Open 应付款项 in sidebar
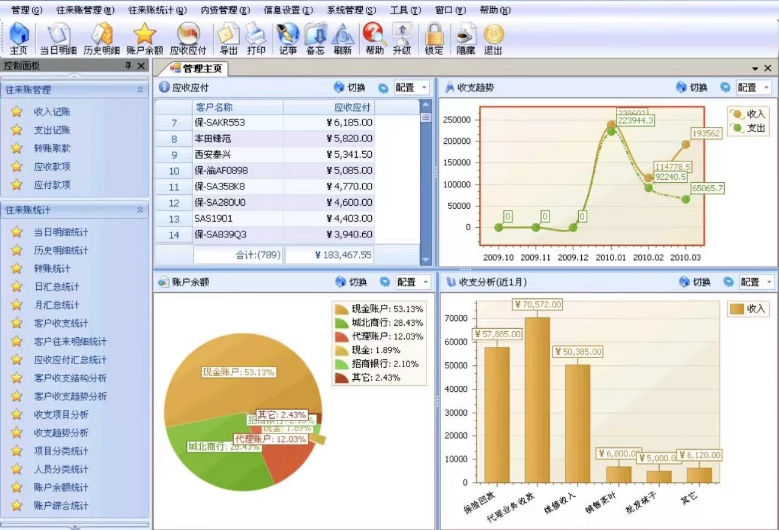 [x=52, y=185]
